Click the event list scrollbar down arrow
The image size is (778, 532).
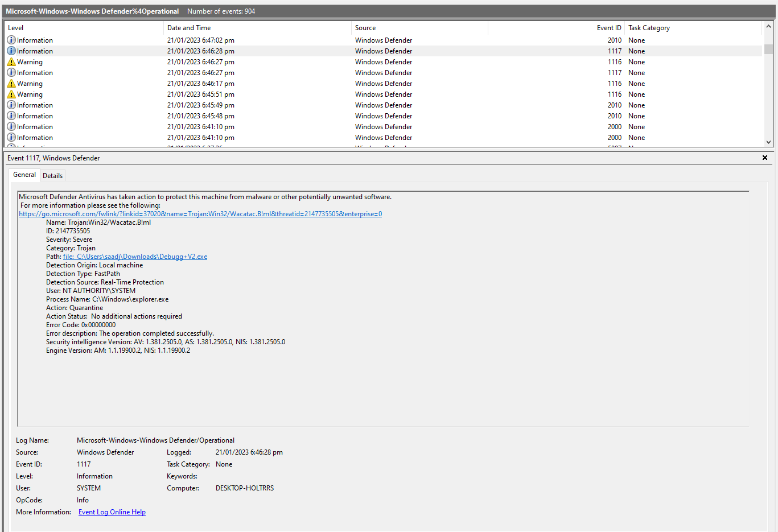(768, 142)
